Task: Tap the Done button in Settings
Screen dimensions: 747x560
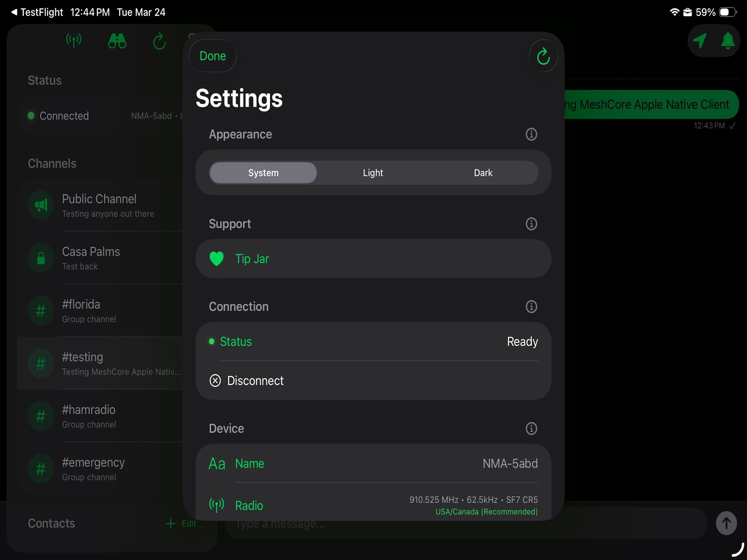Action: click(x=213, y=56)
